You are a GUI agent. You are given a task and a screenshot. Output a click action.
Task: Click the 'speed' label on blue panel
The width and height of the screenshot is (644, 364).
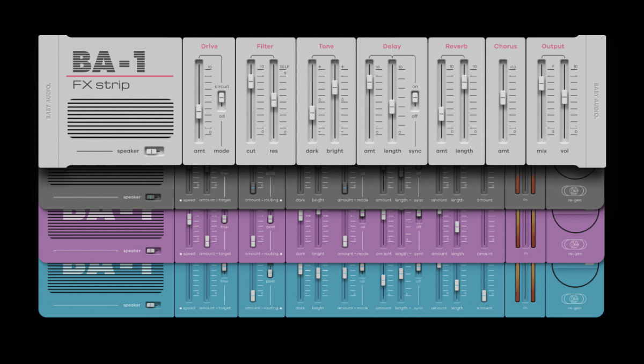(x=189, y=308)
